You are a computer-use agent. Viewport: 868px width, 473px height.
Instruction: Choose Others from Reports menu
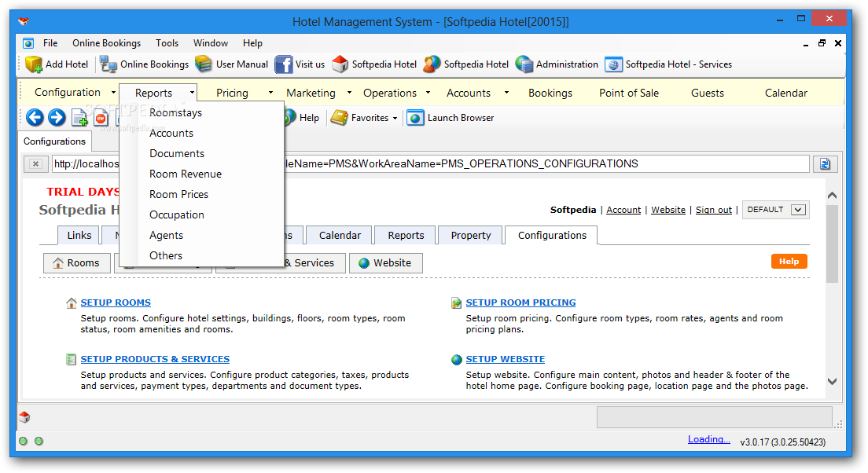(x=166, y=255)
